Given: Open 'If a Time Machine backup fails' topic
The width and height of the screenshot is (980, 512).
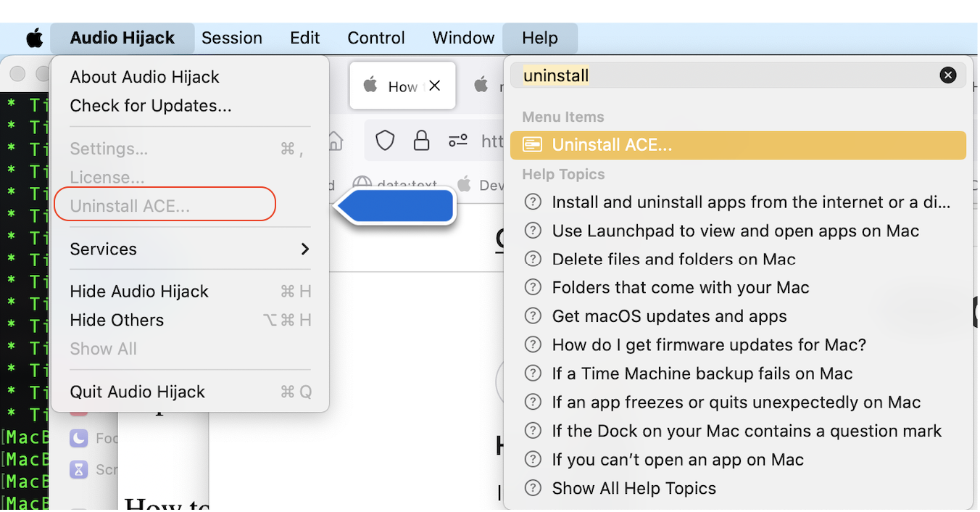Looking at the screenshot, I should coord(738,374).
